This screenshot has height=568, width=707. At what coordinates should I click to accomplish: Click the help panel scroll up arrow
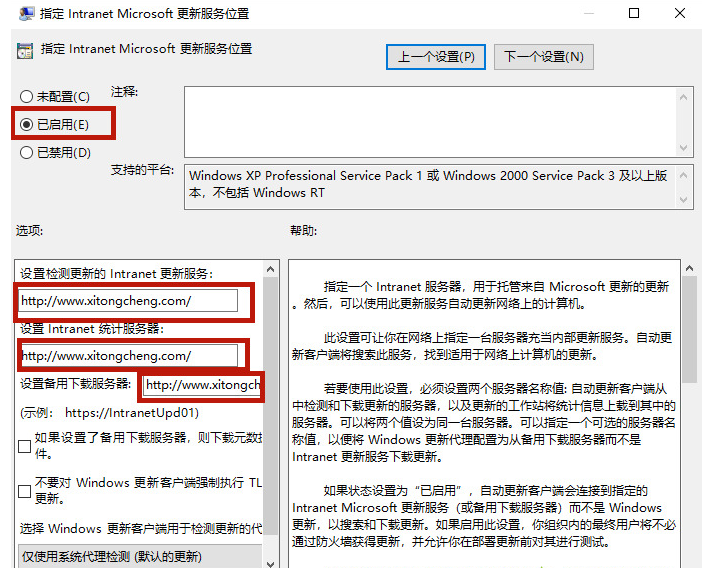point(689,270)
